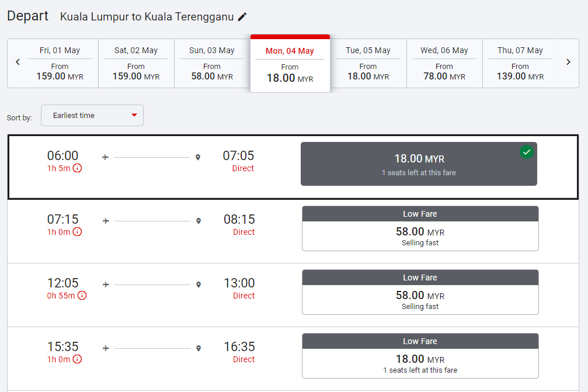Click airplane icon on the 06:00 flight
Screen dimensions: 588x392
click(105, 157)
